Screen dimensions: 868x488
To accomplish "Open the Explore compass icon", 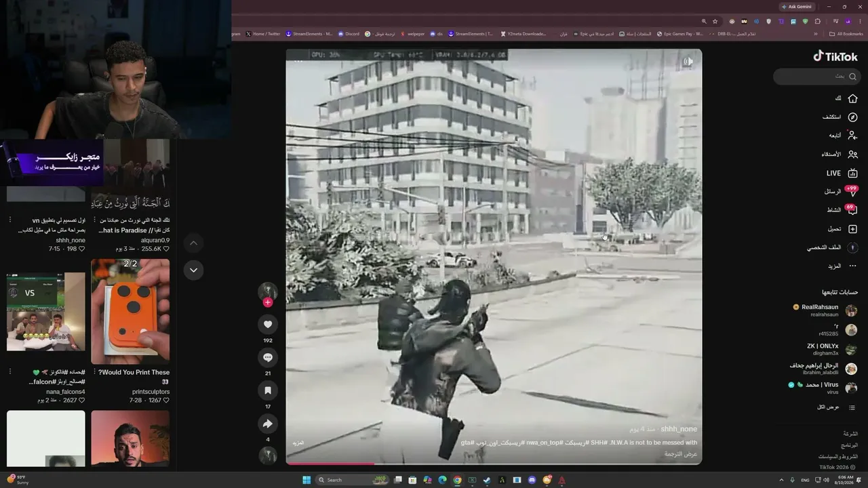I will (x=852, y=117).
